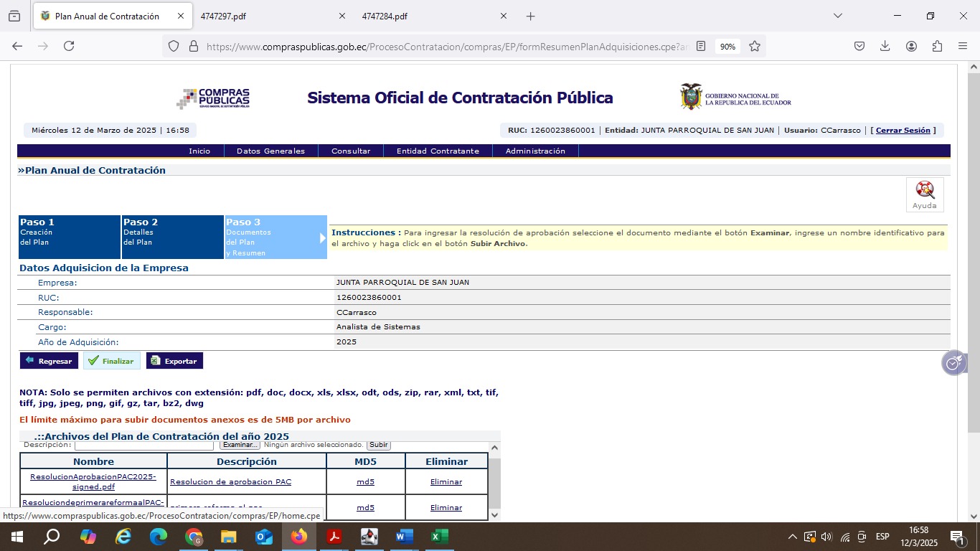980x551 pixels.
Task: Click the 90% zoom level indicator
Action: pos(727,46)
